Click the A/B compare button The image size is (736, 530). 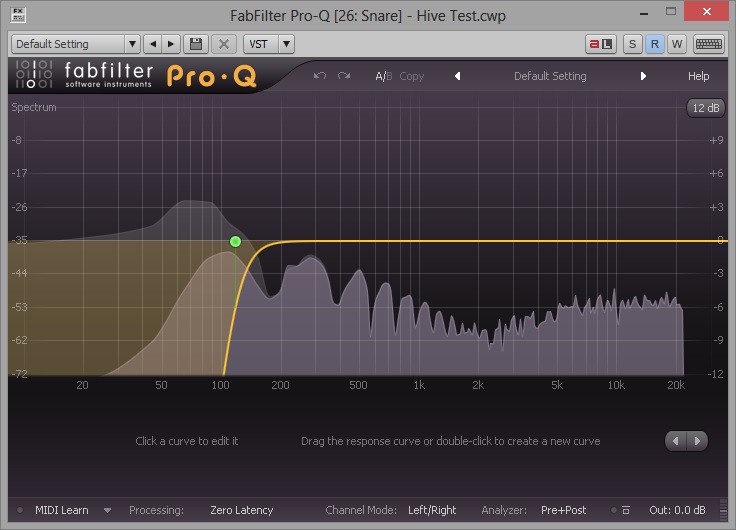coord(383,76)
